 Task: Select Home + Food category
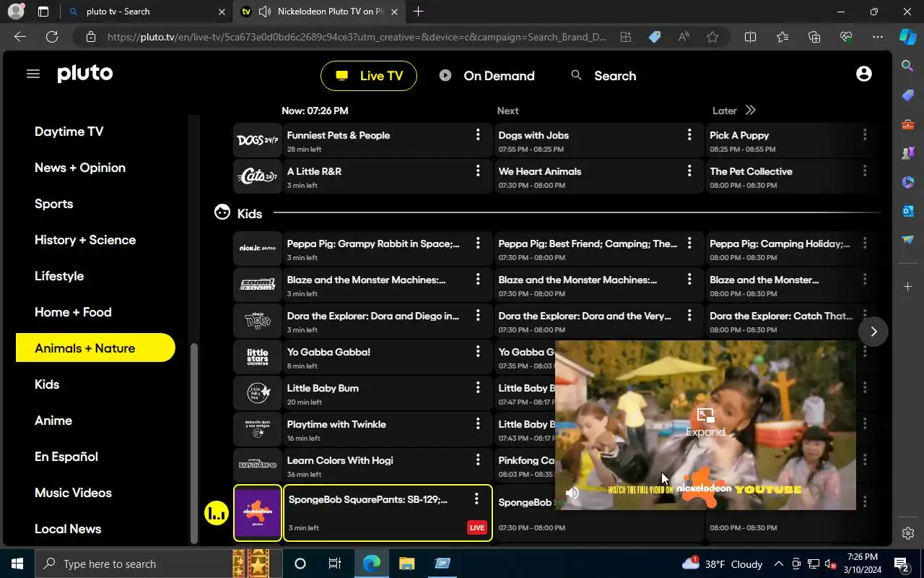click(x=73, y=312)
